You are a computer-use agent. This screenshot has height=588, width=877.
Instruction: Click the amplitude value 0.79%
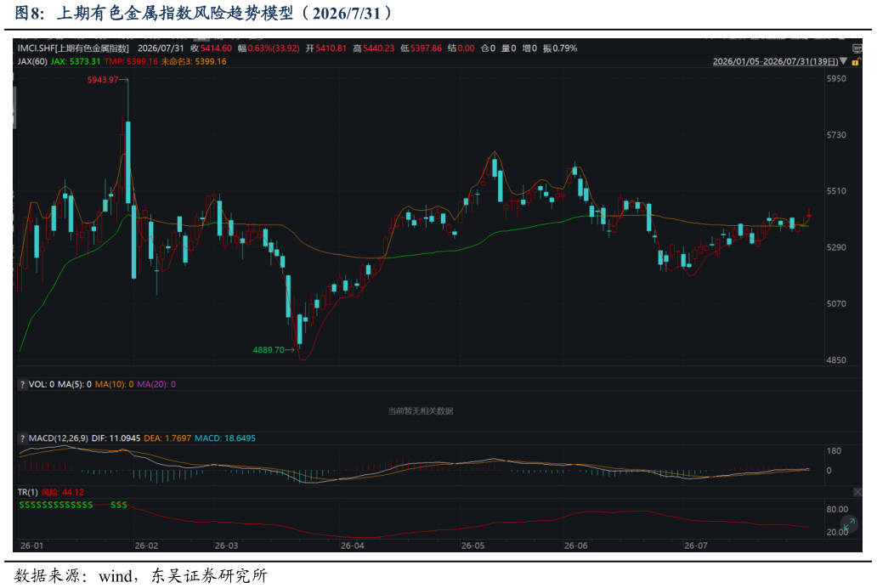(x=564, y=48)
